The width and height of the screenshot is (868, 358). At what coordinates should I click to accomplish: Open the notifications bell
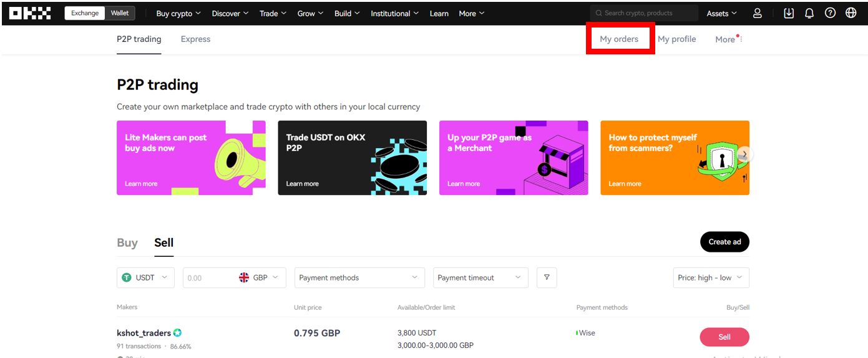coord(809,13)
